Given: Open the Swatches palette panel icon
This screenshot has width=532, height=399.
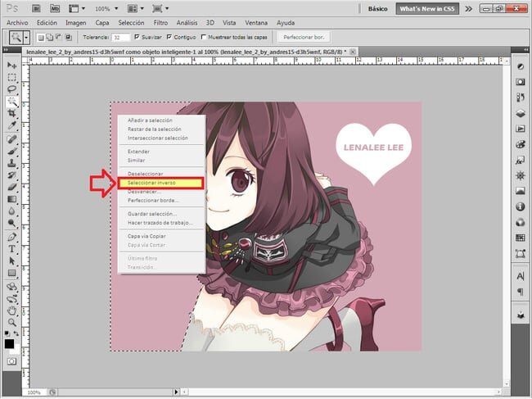Looking at the screenshot, I should coord(520,238).
